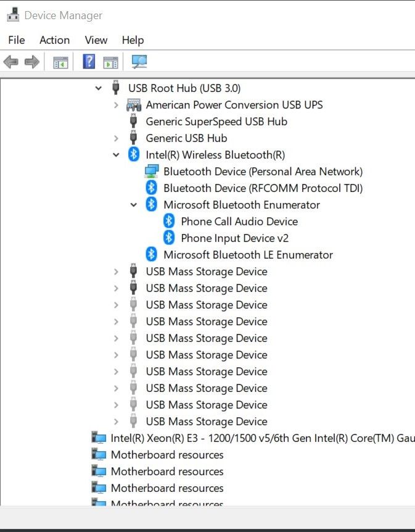Image resolution: width=415 pixels, height=532 pixels.
Task: Click the Device Manager title bar icon
Action: point(13,15)
